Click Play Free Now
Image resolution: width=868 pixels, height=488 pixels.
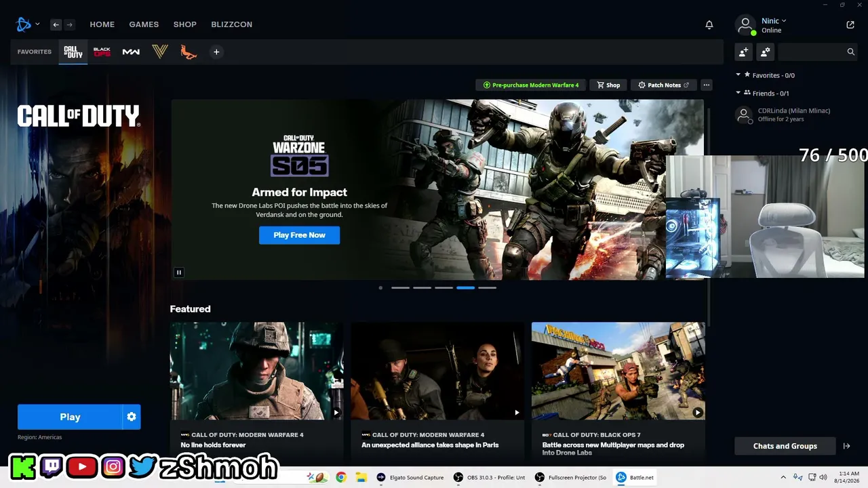click(299, 235)
